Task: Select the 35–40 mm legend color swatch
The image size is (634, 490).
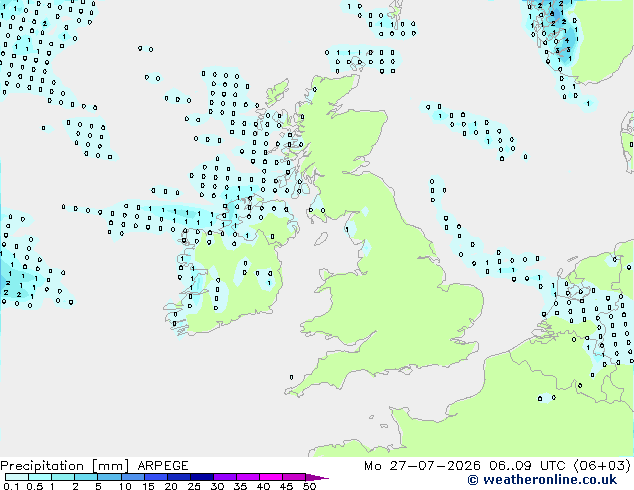Action: point(247,477)
